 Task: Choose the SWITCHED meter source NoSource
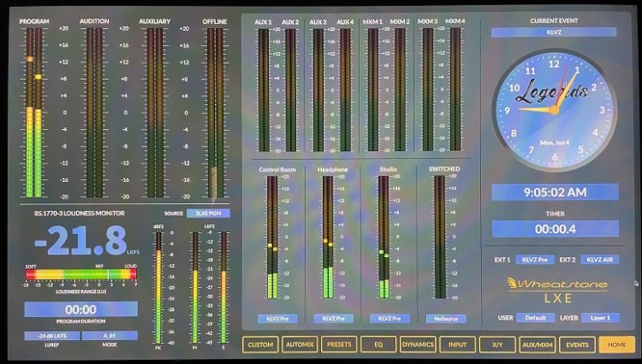point(446,318)
